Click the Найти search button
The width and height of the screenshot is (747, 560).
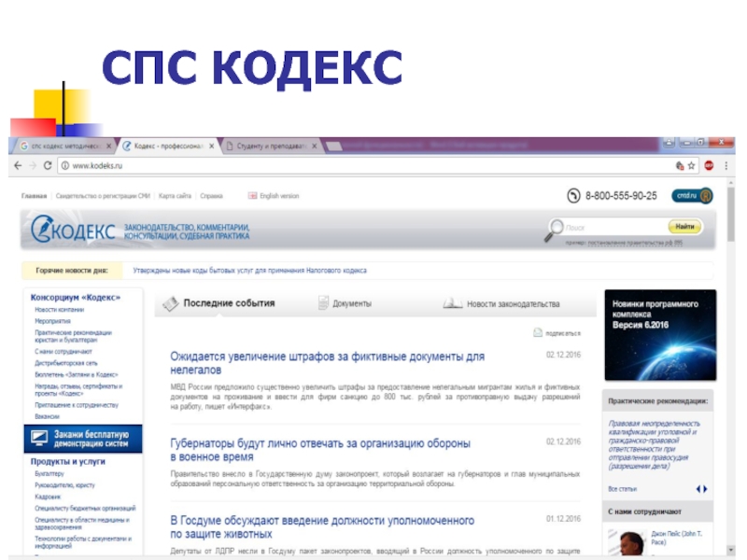click(684, 227)
